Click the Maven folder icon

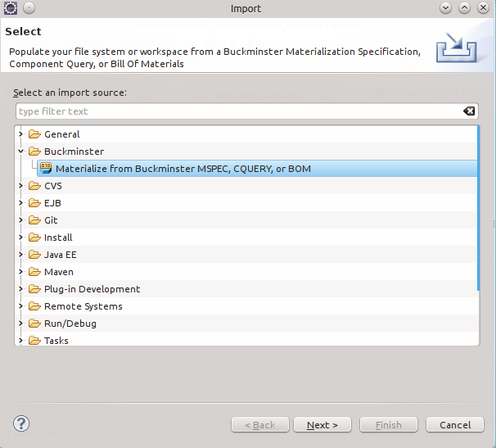click(x=34, y=272)
